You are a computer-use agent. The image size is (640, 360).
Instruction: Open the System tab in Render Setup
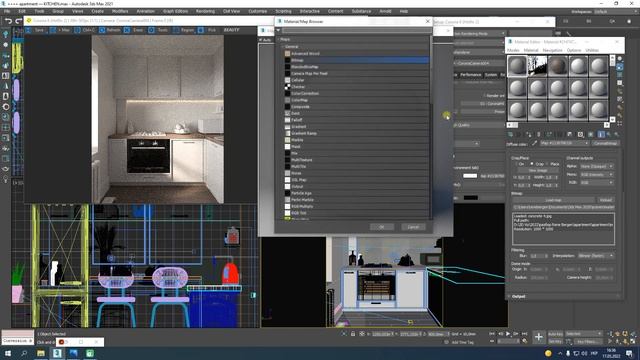491,75
